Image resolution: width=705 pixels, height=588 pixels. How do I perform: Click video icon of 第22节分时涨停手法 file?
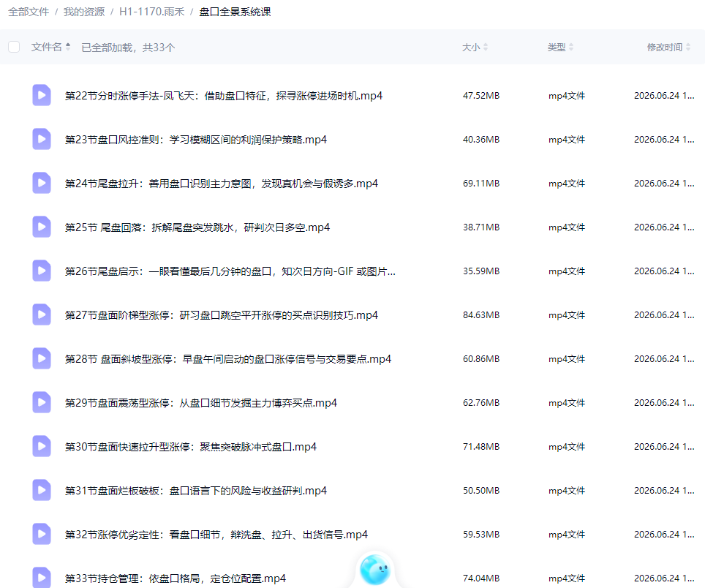[x=42, y=95]
